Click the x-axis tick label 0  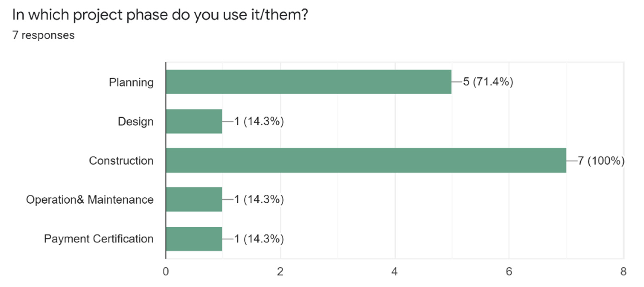click(x=166, y=271)
